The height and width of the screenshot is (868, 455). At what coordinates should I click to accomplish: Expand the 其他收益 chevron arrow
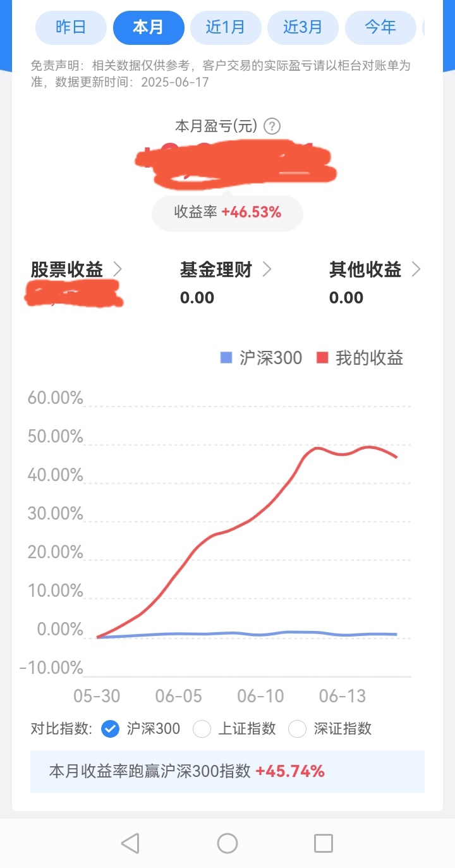[416, 270]
